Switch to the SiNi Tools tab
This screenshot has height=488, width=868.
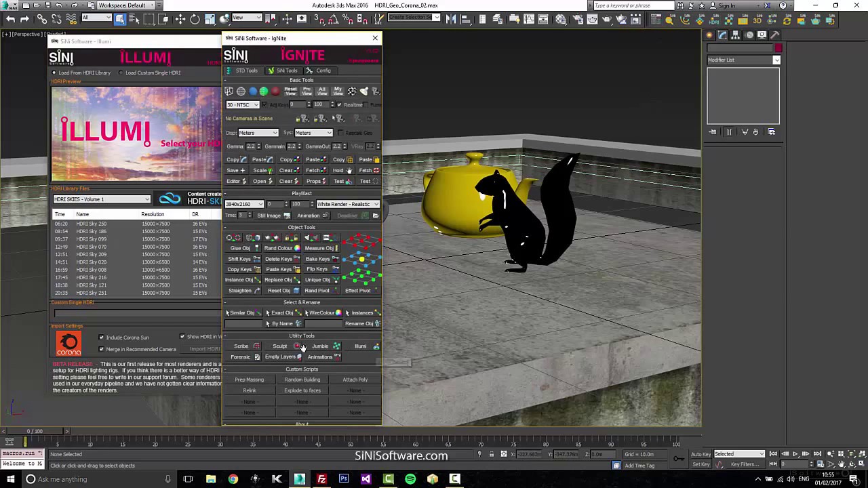[283, 70]
